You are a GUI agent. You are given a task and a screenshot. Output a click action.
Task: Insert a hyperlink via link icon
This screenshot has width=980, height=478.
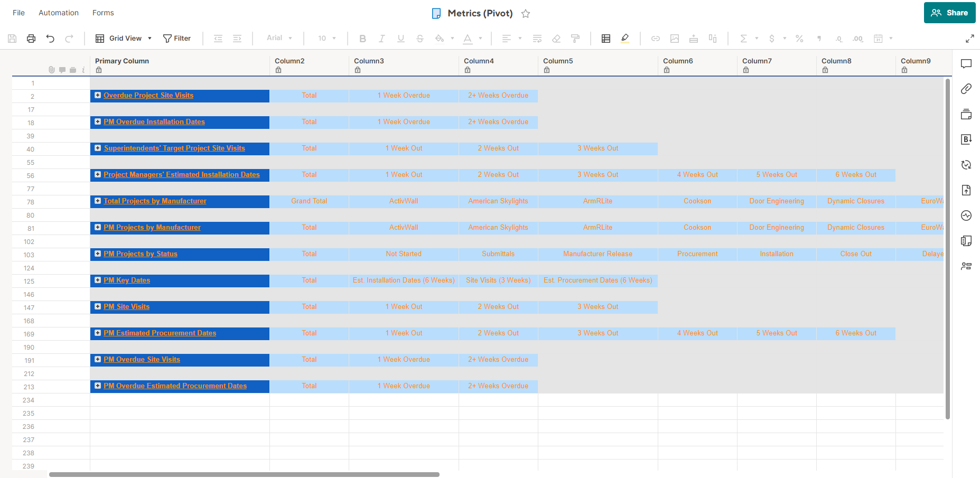click(656, 39)
